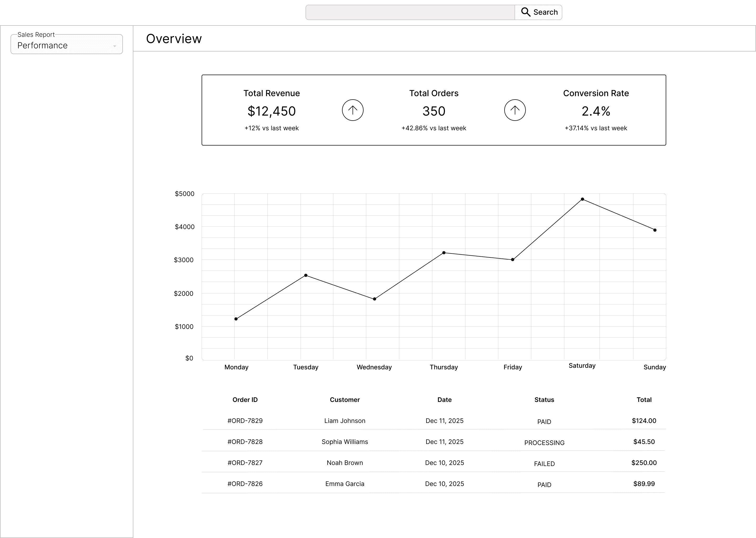The height and width of the screenshot is (538, 756).
Task: Select the Monday data point on chart
Action: 236,319
